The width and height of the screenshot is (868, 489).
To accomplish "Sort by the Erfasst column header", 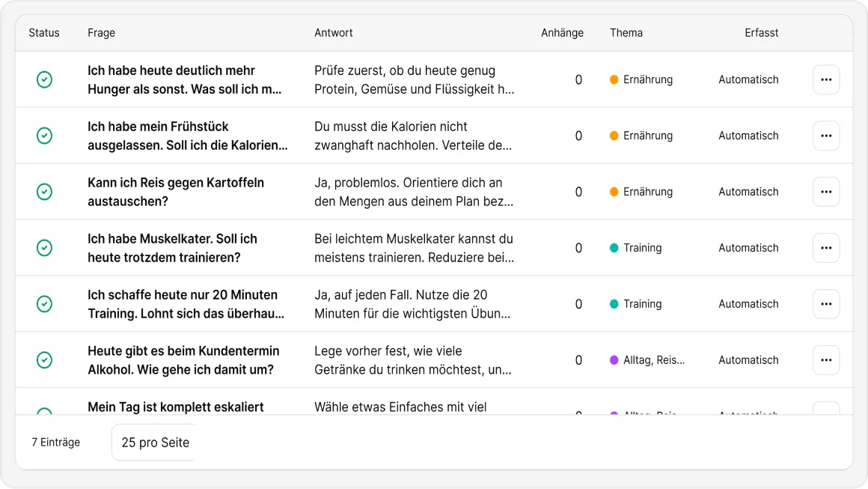I will pos(761,33).
